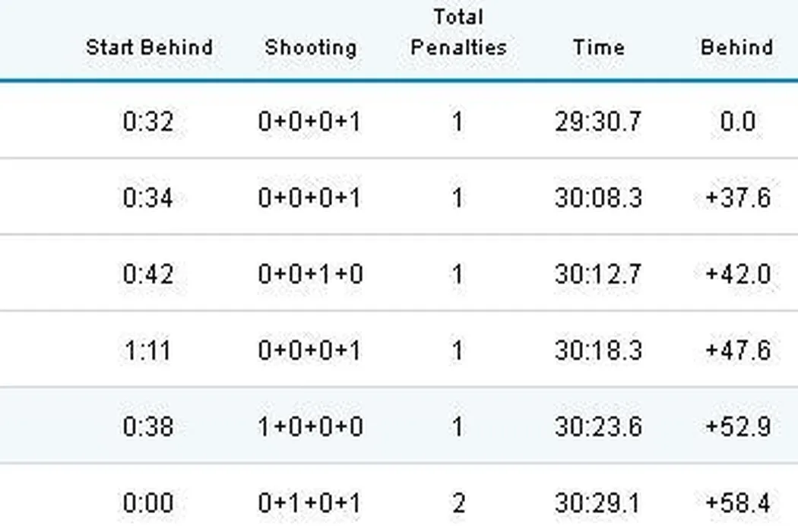Click the 30:08.3 time cell

click(x=598, y=198)
